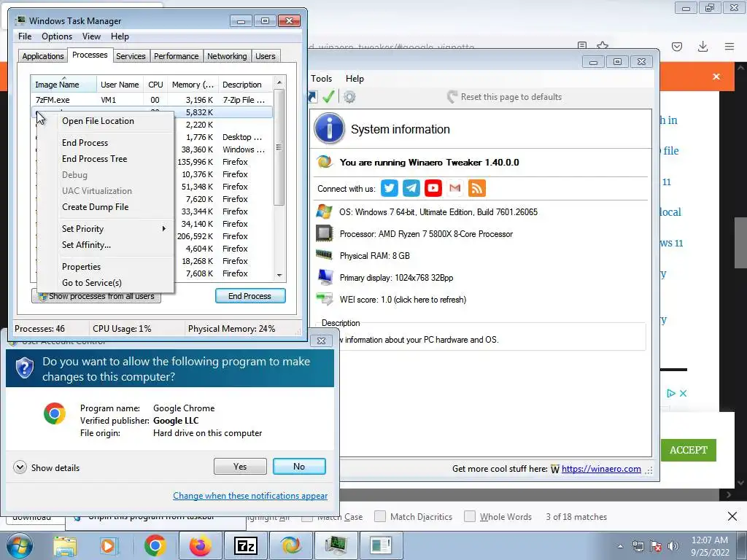747x560 pixels.
Task: Open Winaero's YouTube channel icon
Action: click(x=433, y=188)
